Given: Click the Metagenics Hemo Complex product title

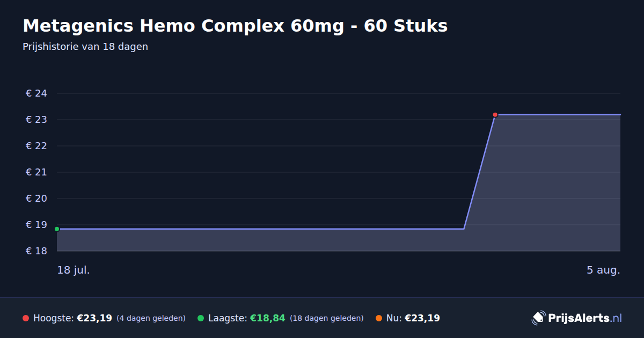Looking at the screenshot, I should 235,26.
